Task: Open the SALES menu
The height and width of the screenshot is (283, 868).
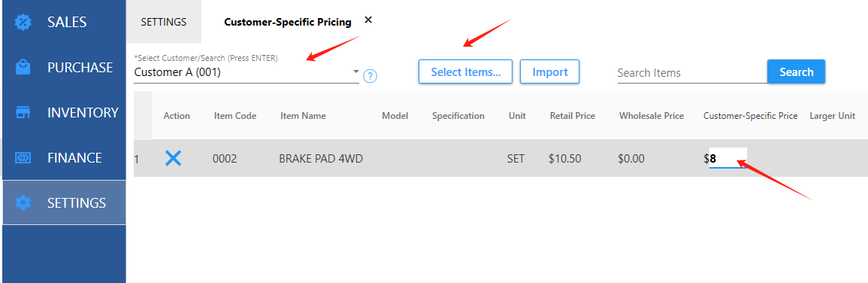Action: 64,22
